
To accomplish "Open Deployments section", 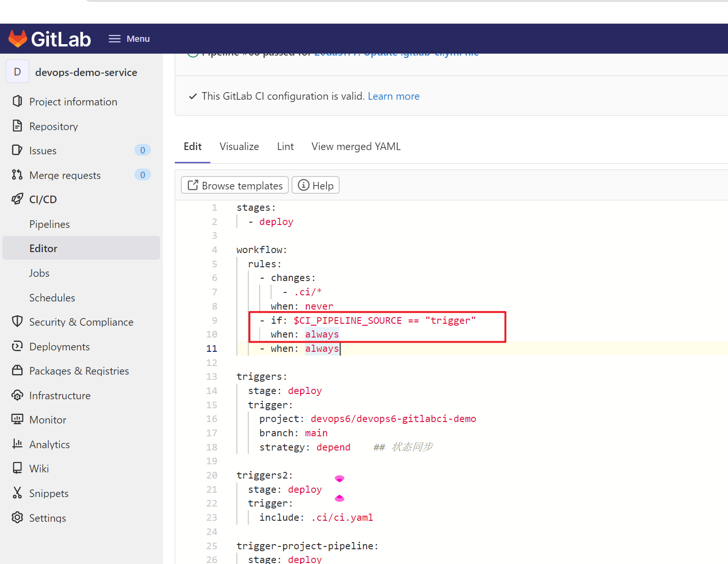I will coord(59,347).
